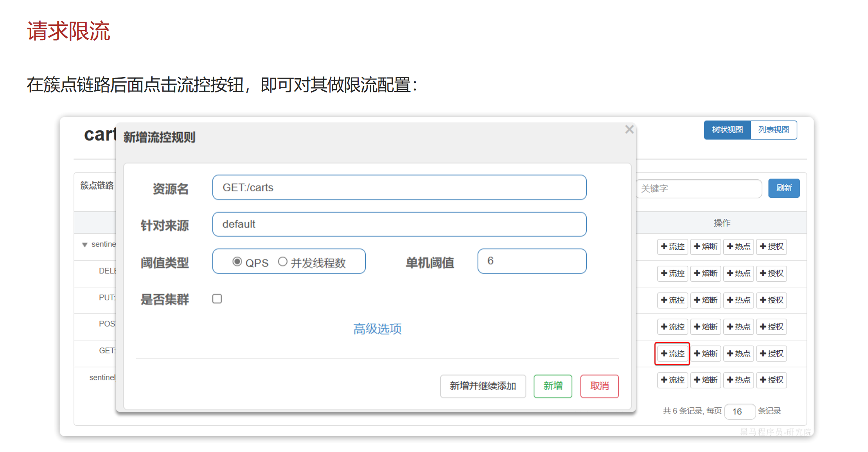Switch to the 树状视图 tree view tab
Image resolution: width=868 pixels, height=452 pixels.
727,130
